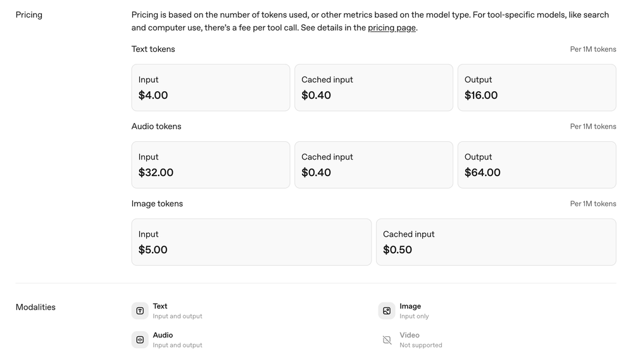
Task: Click the Image modality icon
Action: (387, 311)
